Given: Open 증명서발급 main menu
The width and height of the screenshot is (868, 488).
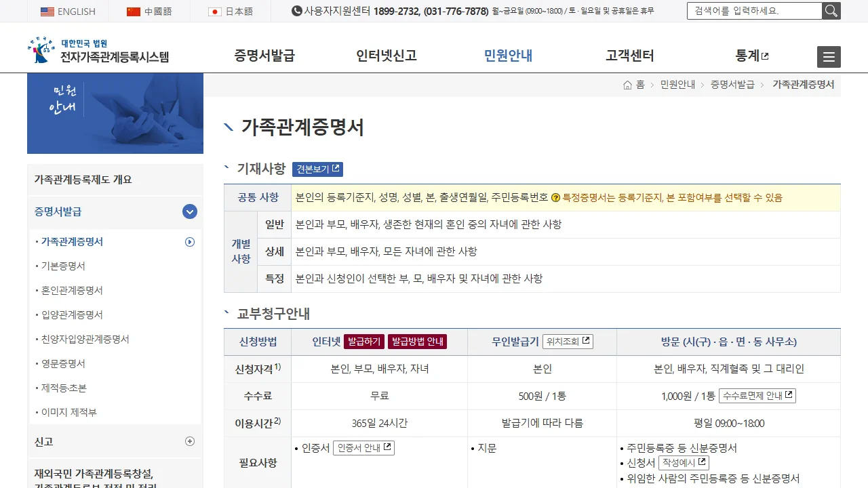Looking at the screenshot, I should tap(264, 56).
